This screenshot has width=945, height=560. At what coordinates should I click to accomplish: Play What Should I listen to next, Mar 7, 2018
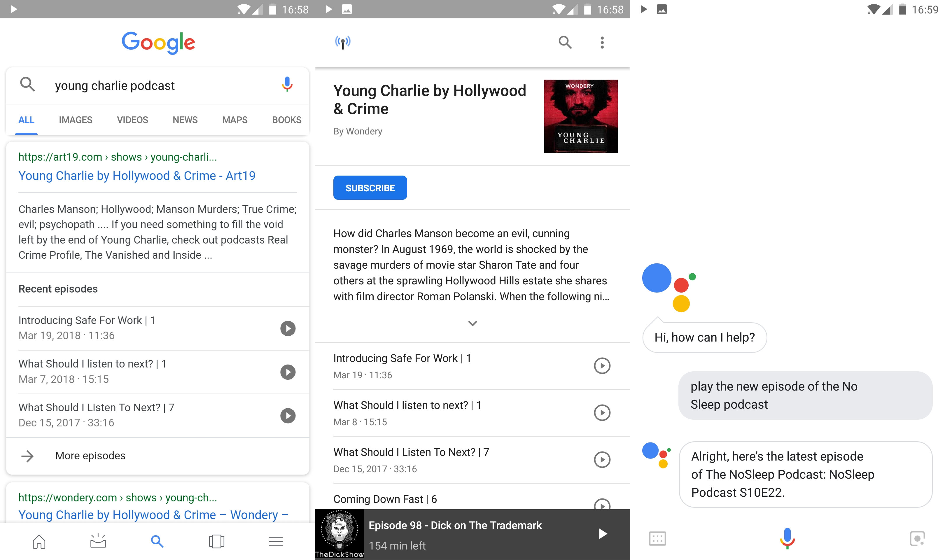coord(288,372)
